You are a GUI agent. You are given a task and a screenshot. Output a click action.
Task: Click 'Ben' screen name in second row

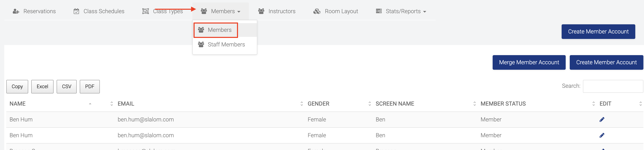tap(380, 135)
